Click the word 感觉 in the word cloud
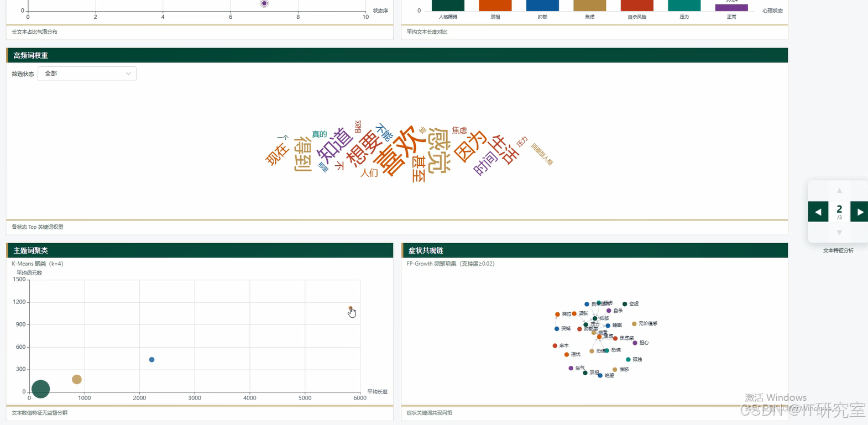This screenshot has width=868, height=425. [x=440, y=150]
